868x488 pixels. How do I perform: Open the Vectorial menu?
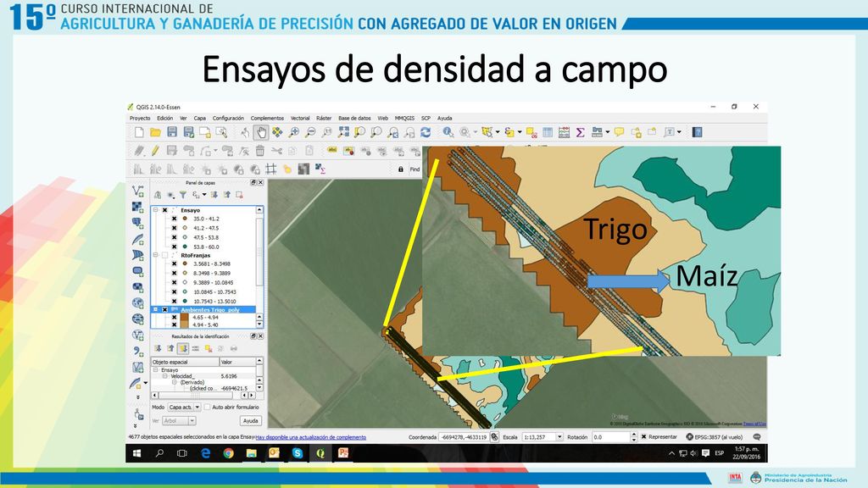click(x=300, y=119)
